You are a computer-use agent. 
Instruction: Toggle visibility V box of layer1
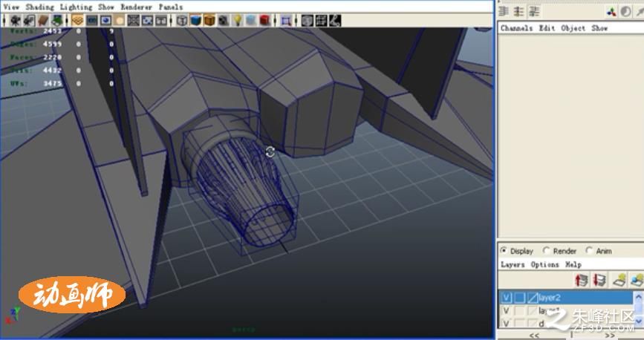tap(507, 311)
